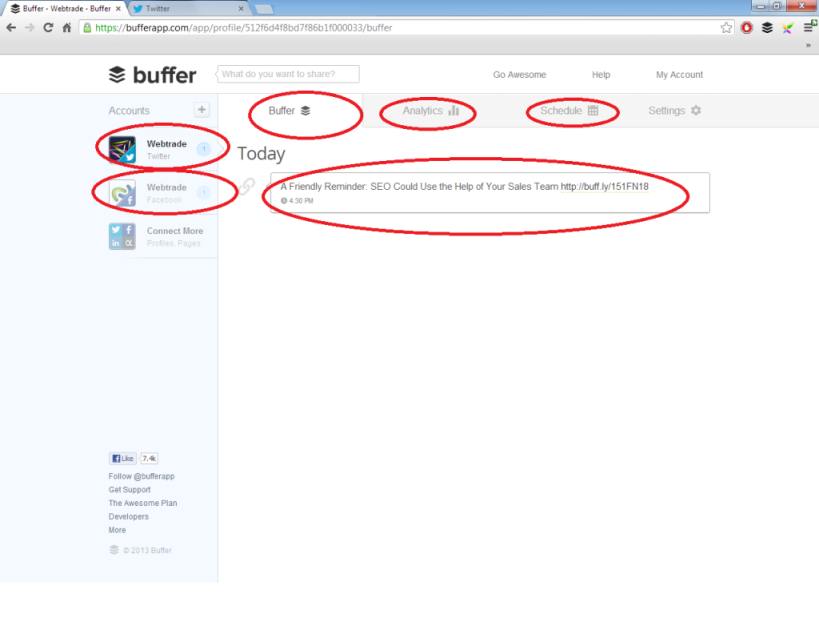Focus the 'What do you want to share?' box
819x630 pixels.
(288, 74)
